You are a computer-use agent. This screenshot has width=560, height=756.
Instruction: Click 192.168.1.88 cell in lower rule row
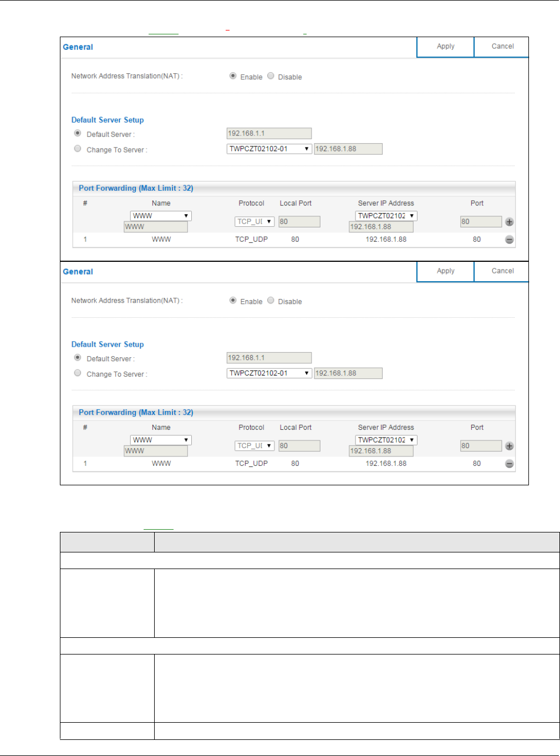(386, 464)
